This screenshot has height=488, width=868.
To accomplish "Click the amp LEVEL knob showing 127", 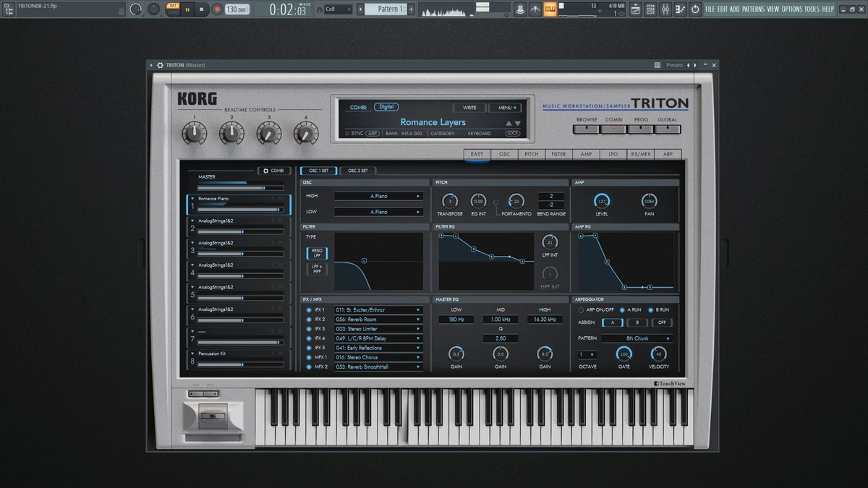I will [602, 202].
